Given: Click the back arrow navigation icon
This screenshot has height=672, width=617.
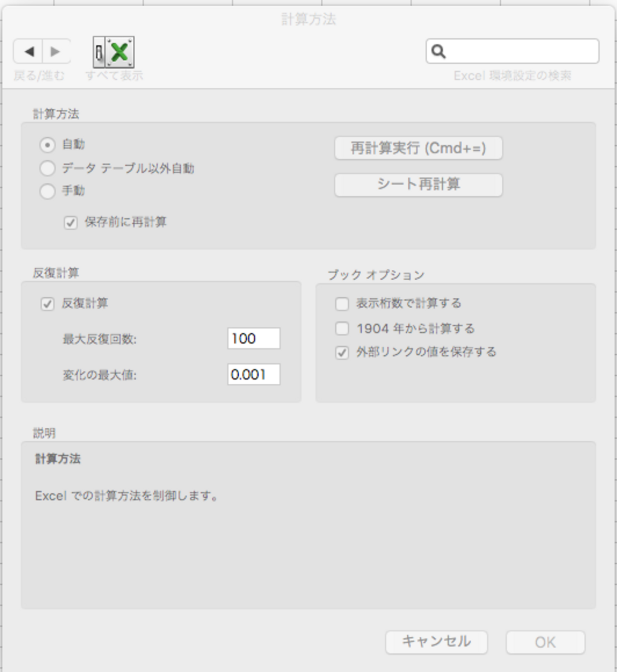Looking at the screenshot, I should [x=29, y=52].
